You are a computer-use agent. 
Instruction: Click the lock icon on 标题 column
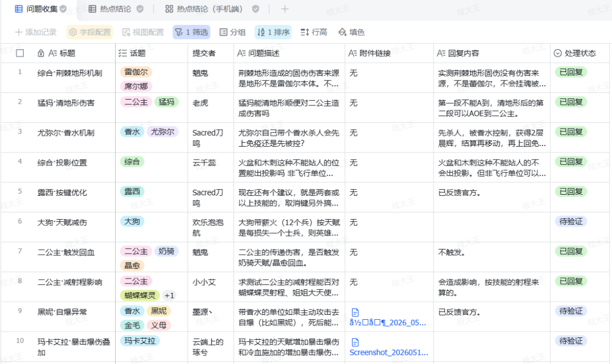[x=41, y=53]
